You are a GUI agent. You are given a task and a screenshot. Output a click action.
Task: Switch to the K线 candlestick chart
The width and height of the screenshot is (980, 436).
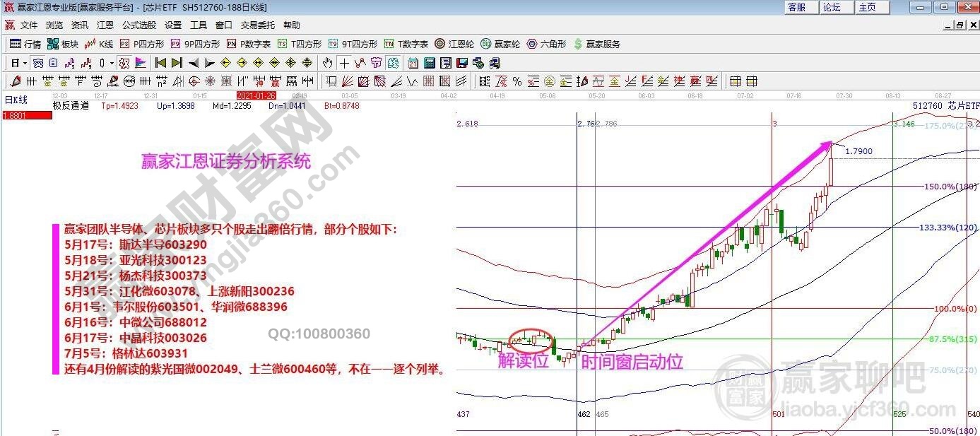99,44
